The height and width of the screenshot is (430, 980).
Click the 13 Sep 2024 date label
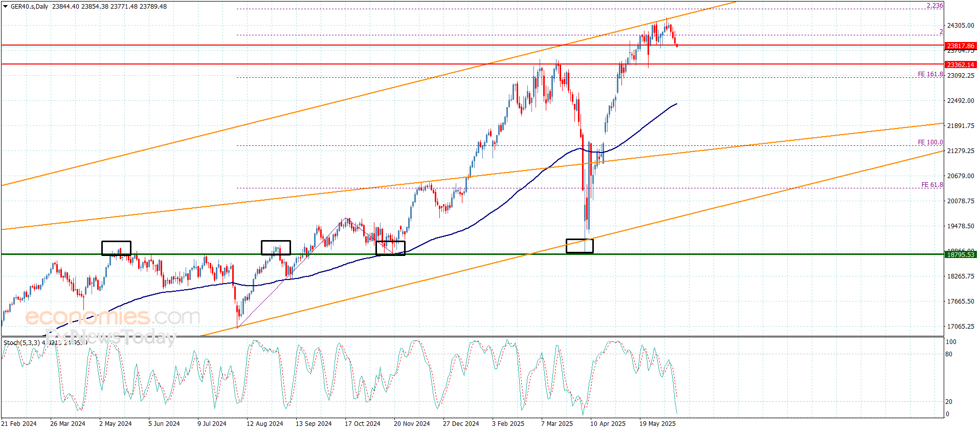[314, 423]
